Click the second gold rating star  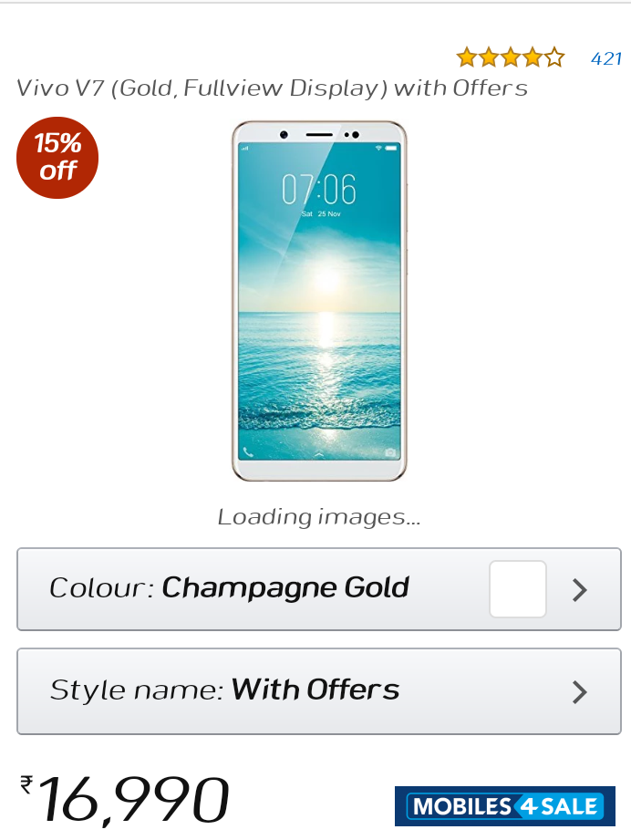pos(489,57)
